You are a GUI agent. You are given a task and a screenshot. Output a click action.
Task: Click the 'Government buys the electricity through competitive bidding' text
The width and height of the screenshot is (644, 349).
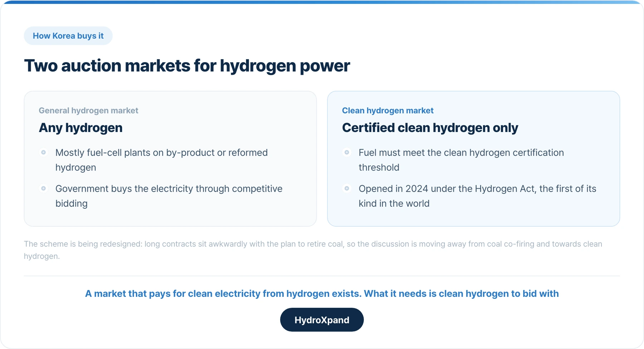click(169, 196)
